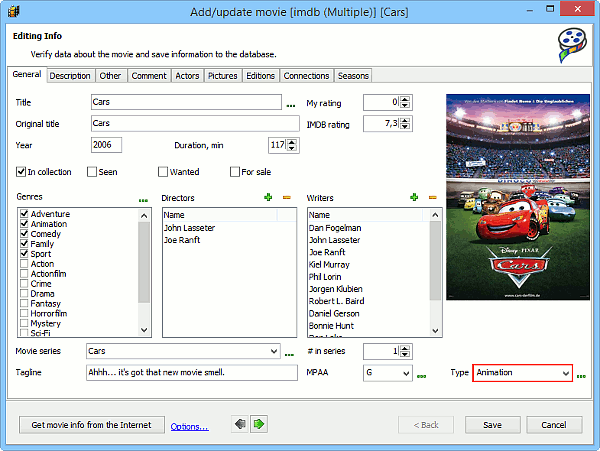Uncheck the Animation genre

(x=24, y=223)
